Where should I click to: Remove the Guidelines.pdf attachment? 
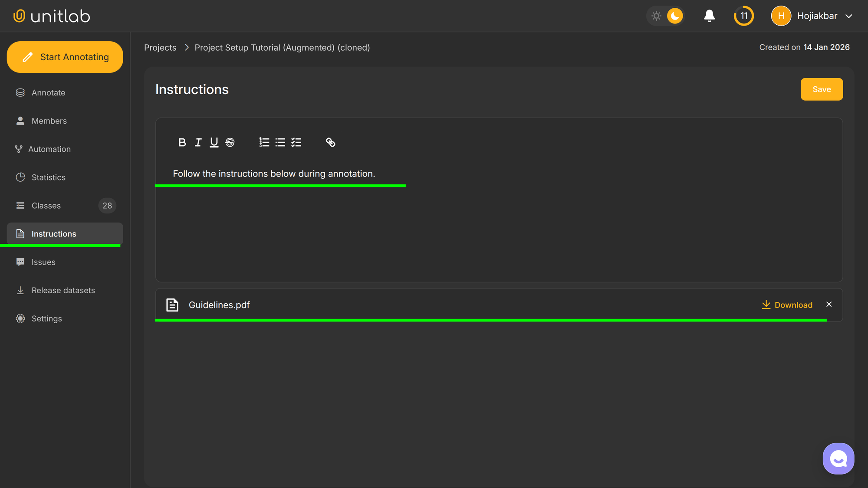coord(829,304)
